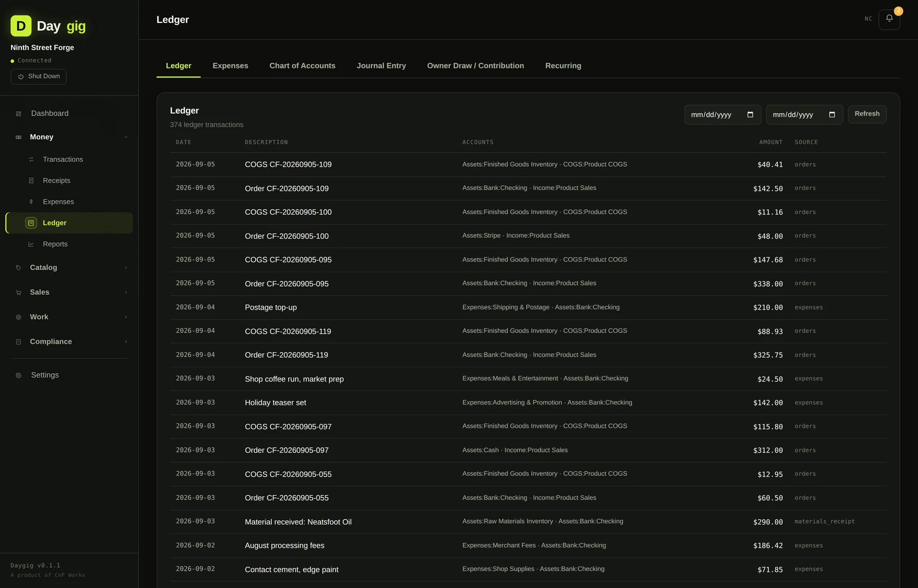This screenshot has height=588, width=918.
Task: Click the NC user initials
Action: click(x=868, y=19)
